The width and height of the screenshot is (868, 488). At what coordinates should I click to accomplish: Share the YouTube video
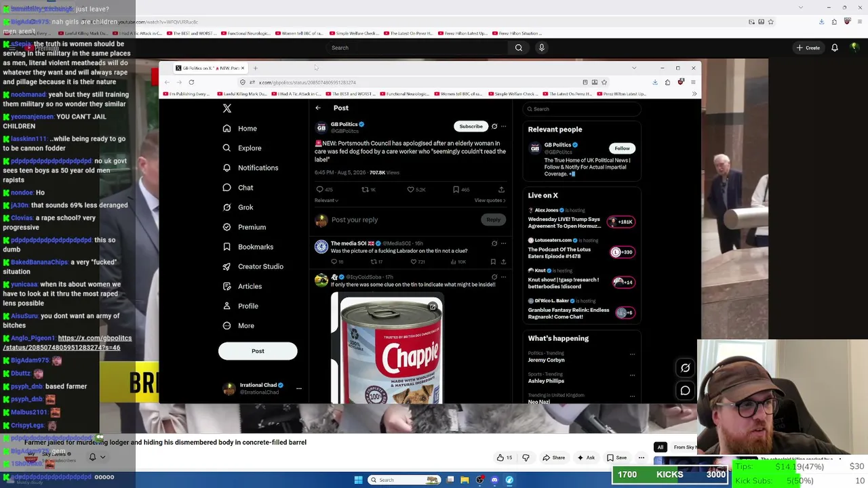click(x=553, y=458)
